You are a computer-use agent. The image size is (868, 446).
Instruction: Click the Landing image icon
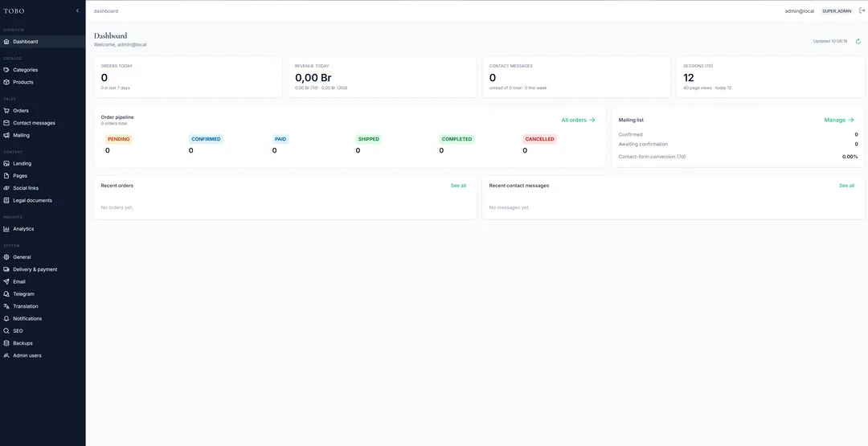tap(6, 163)
